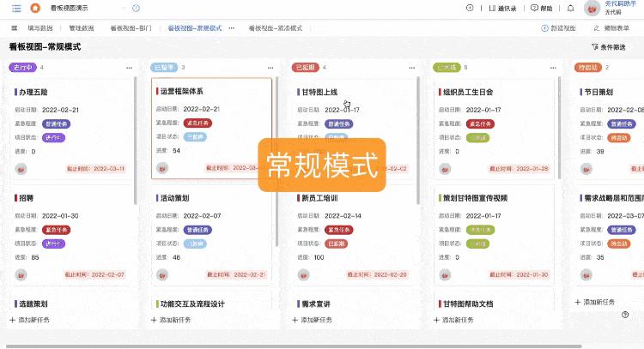This screenshot has height=349, width=644.
Task: Open the 甘特图上线 card title
Action: click(x=319, y=93)
